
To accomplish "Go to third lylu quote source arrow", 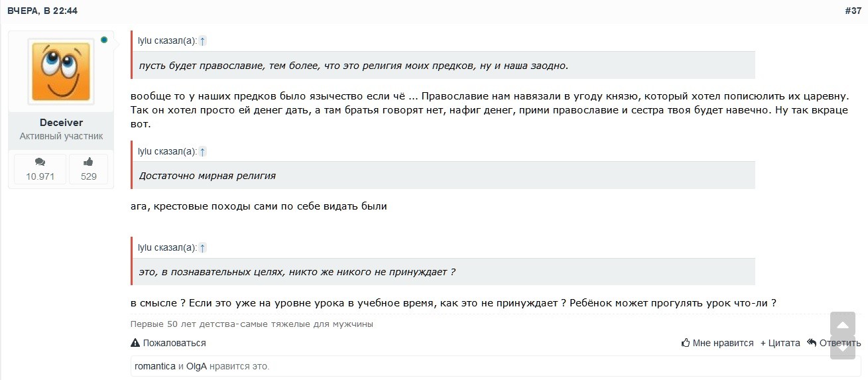I will coord(203,248).
